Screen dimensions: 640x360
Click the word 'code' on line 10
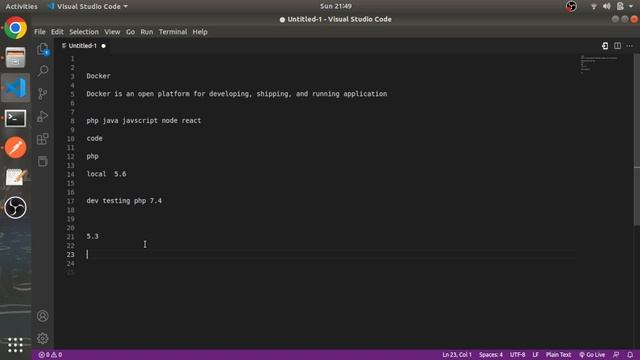(94, 138)
